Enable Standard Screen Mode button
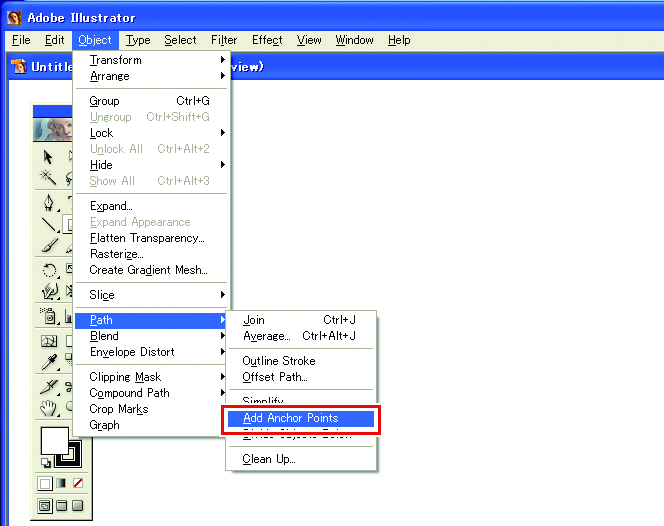 (45, 505)
